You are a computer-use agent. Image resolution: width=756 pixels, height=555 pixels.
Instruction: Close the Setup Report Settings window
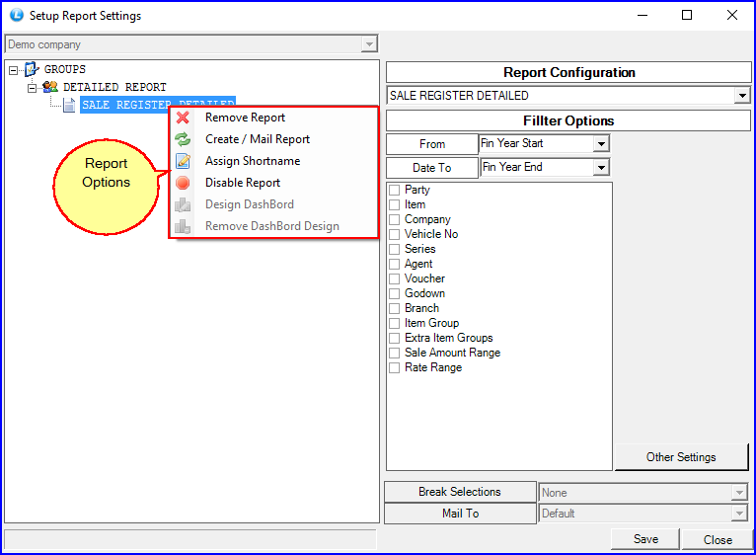732,15
